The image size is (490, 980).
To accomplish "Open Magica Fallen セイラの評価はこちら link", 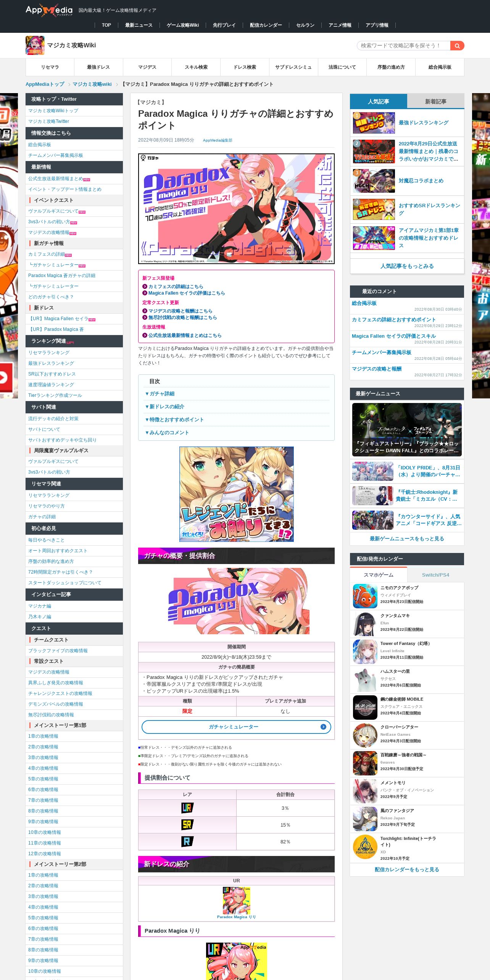I will point(187,293).
